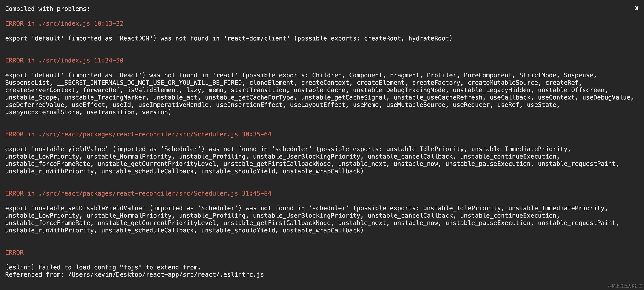644x290 pixels.
Task: Click the watermark in the bottom corner
Action: 625,286
